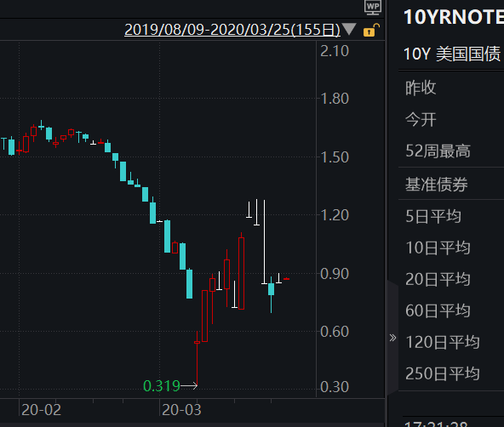
Task: Collapse side panel with double-chevron arrow
Action: click(392, 338)
